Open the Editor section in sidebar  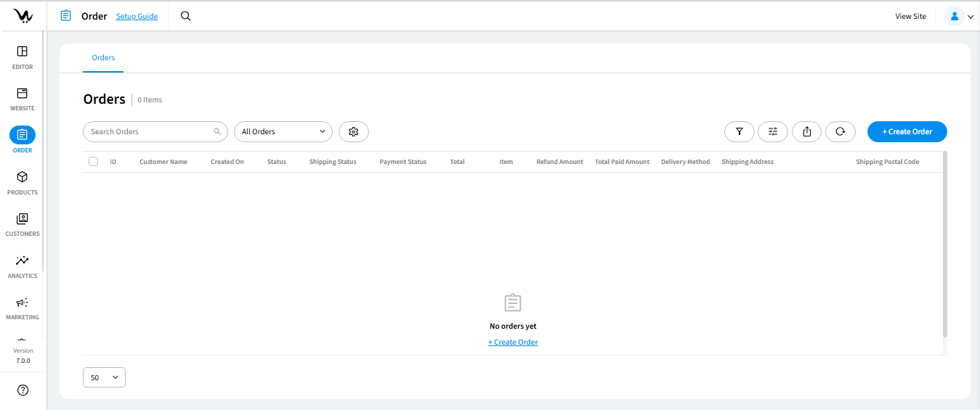(x=23, y=57)
